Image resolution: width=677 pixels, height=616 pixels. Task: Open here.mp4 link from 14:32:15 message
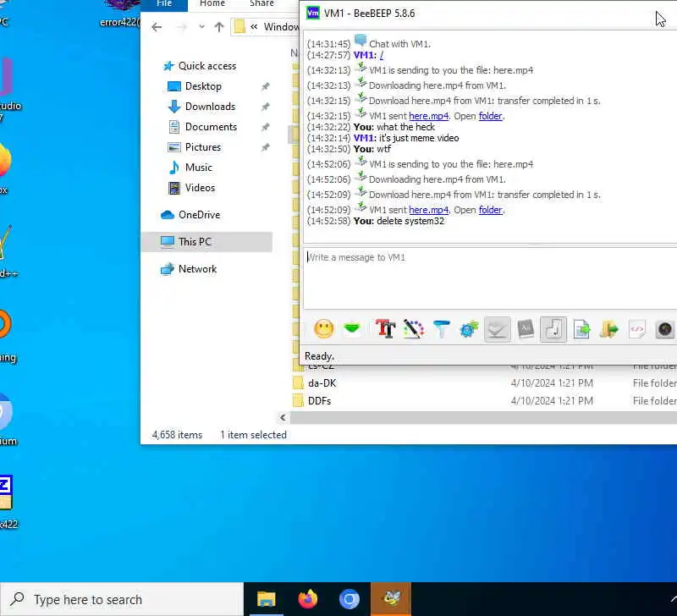pos(428,116)
